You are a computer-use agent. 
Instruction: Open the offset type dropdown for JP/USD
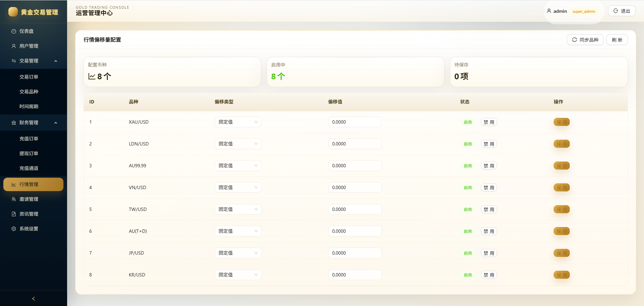(x=238, y=253)
